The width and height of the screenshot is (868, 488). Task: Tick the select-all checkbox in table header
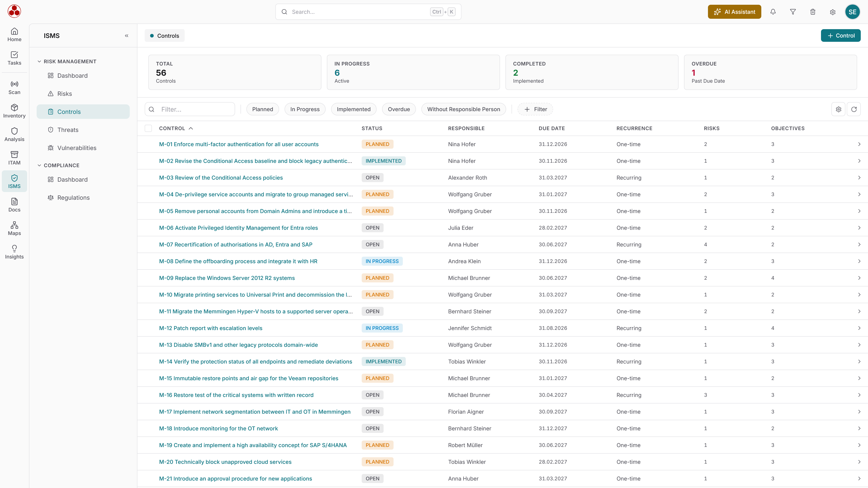tap(148, 128)
